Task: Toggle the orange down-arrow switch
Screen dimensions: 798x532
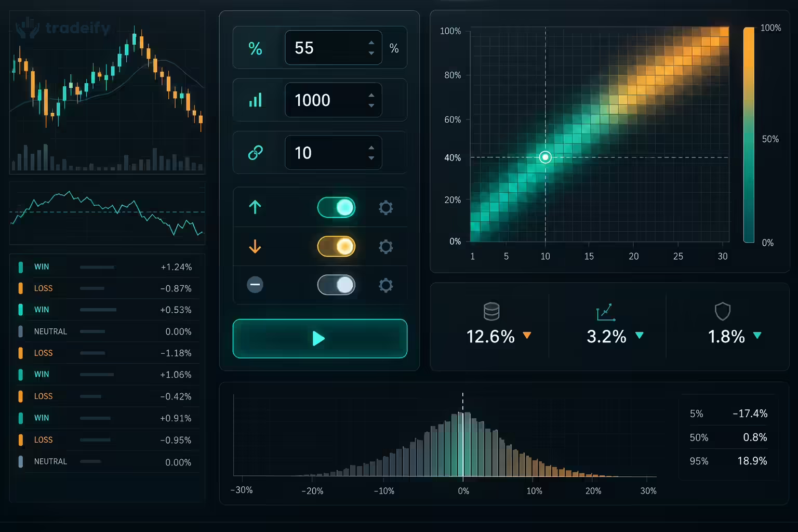Action: [x=336, y=246]
